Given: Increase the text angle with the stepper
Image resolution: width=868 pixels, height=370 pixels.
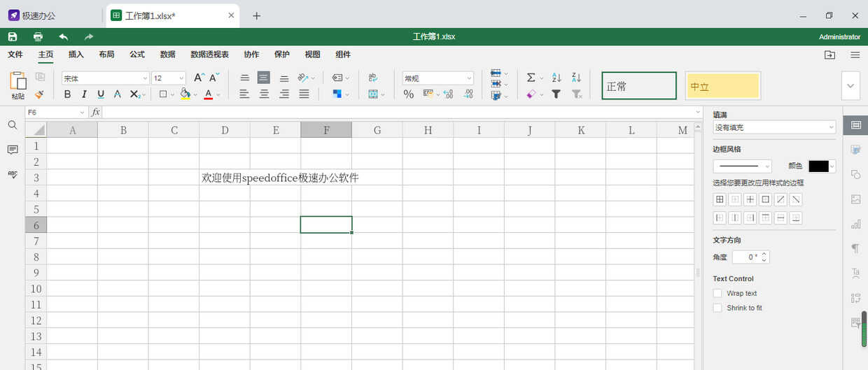Looking at the screenshot, I should pyautogui.click(x=764, y=254).
